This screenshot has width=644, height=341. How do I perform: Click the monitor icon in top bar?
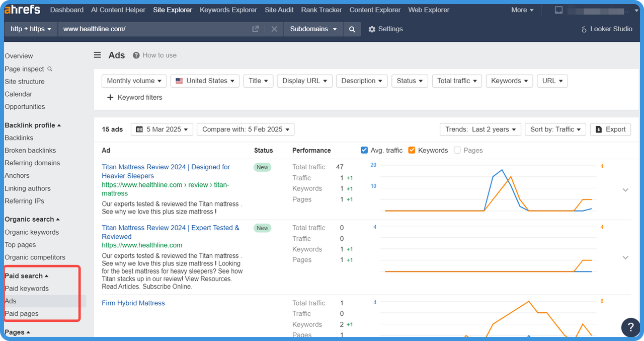tap(558, 10)
